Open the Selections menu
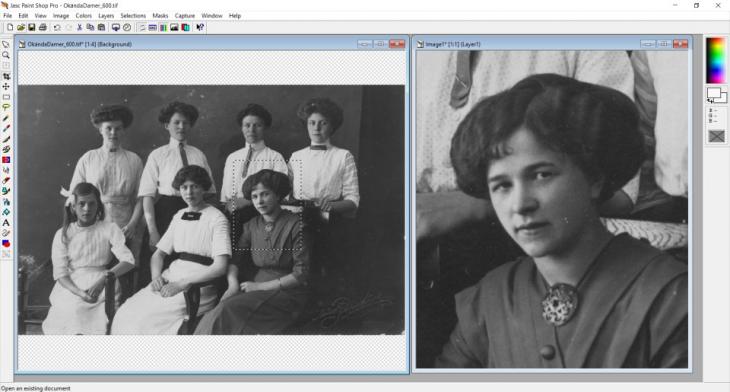The image size is (730, 392). click(x=133, y=16)
